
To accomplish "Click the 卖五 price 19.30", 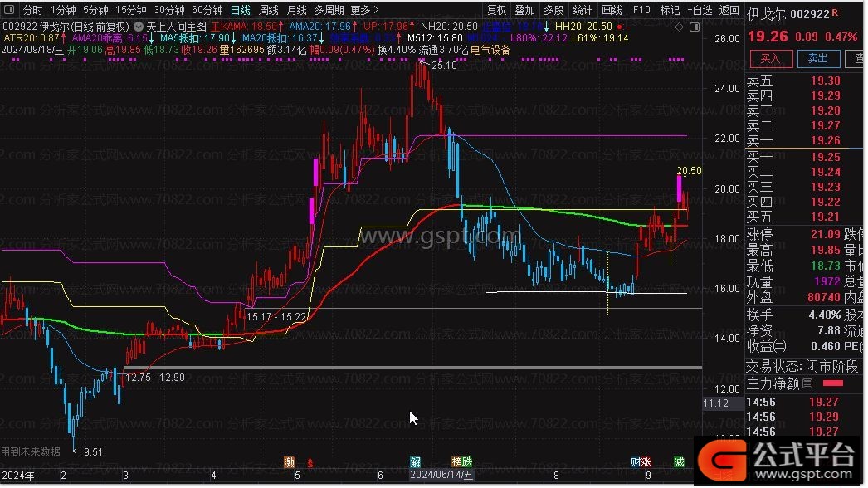I will point(826,81).
